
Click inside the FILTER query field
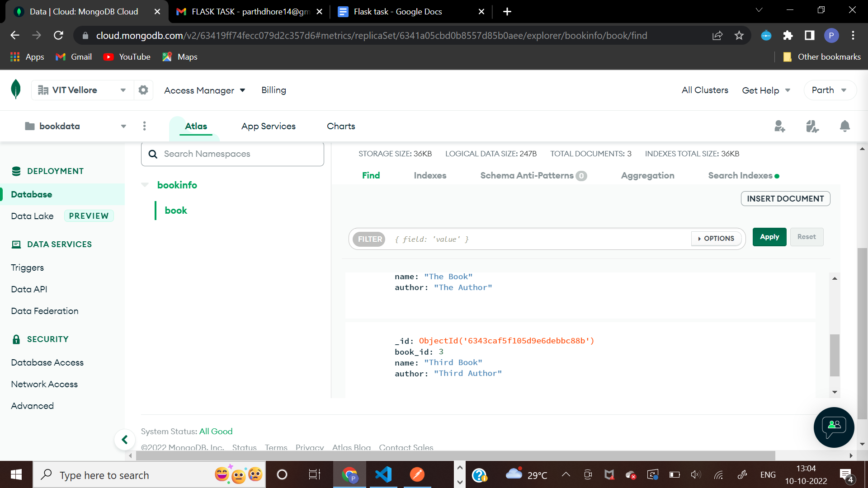coord(497,239)
